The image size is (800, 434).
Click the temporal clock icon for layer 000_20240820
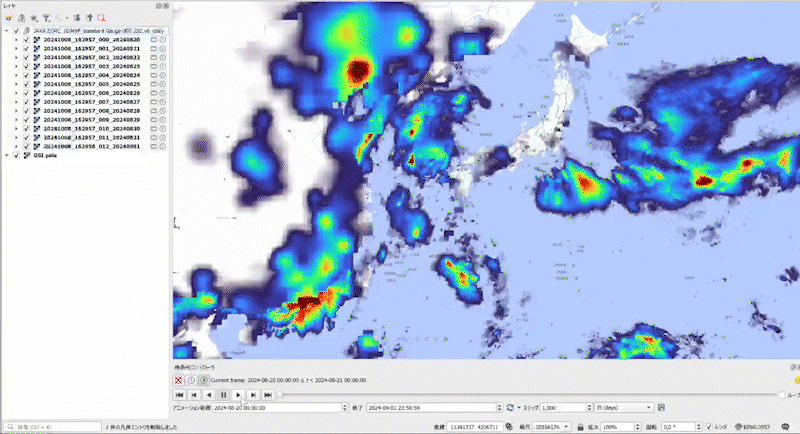[162, 40]
